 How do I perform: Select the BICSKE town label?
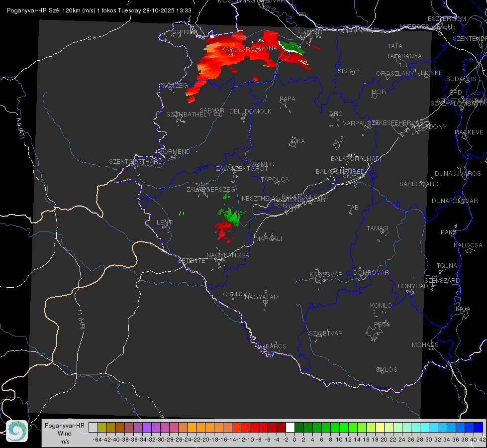tap(432, 73)
